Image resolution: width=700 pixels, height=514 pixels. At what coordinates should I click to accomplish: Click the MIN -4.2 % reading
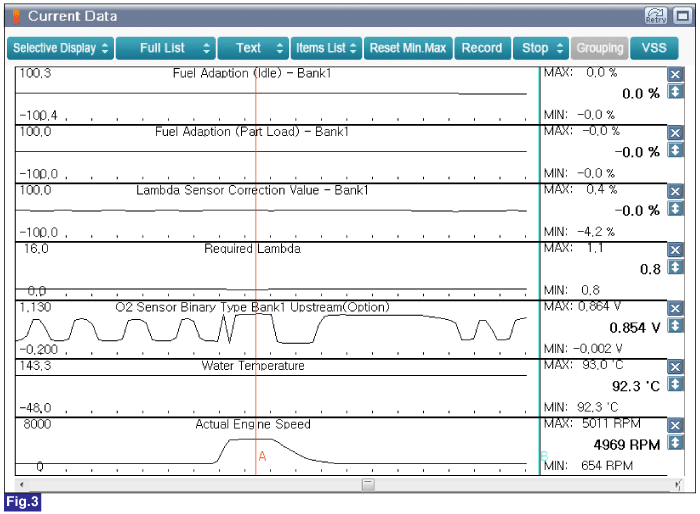tap(579, 232)
